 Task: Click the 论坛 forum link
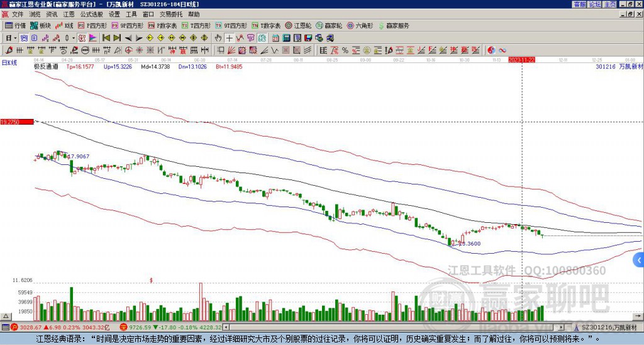(x=595, y=4)
